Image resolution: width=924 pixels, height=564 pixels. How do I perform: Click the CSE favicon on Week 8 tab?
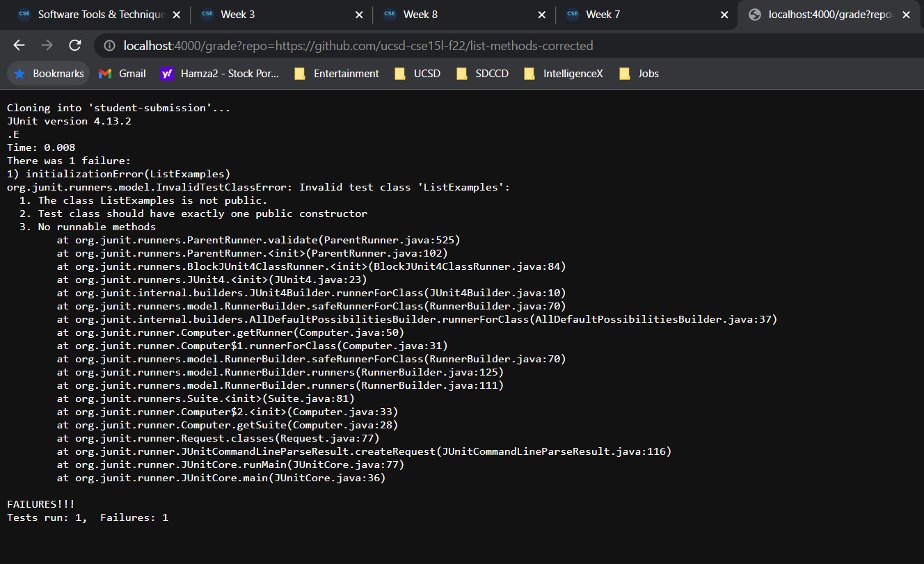(x=390, y=15)
